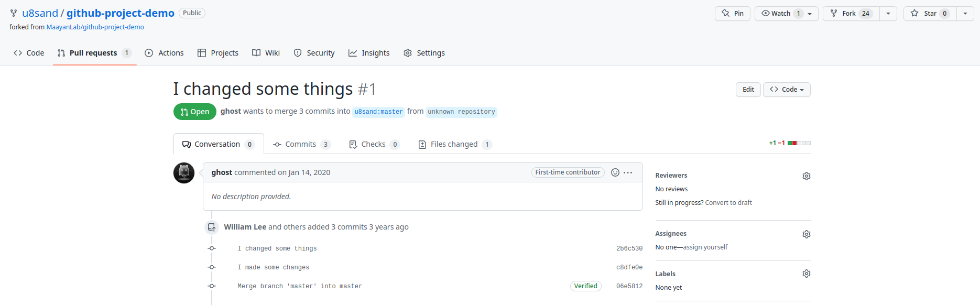
Task: Open commit hash 2b6c530
Action: point(629,248)
